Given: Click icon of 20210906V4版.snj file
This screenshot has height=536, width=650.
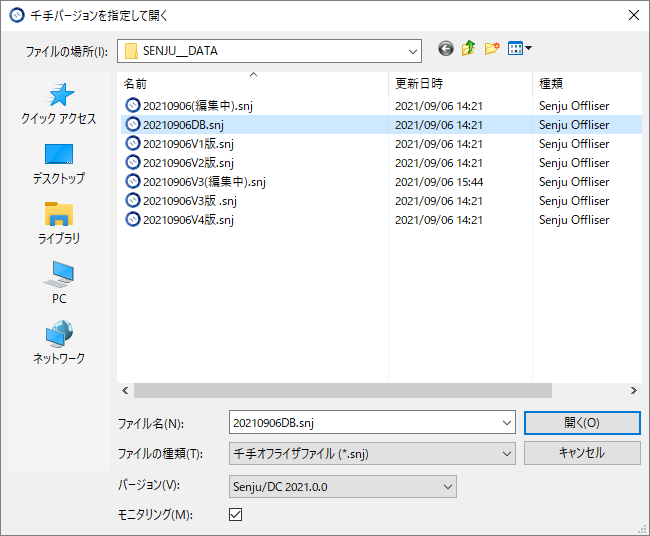Looking at the screenshot, I should 133,219.
